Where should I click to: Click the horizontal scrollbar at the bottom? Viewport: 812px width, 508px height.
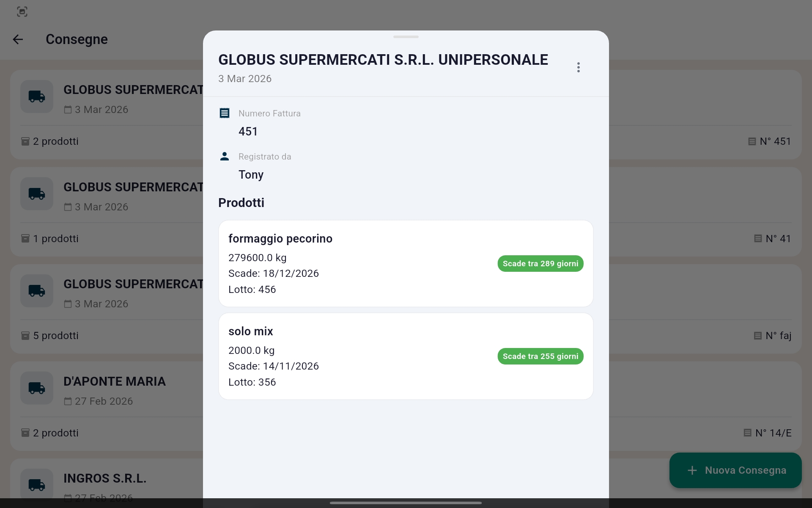click(406, 503)
